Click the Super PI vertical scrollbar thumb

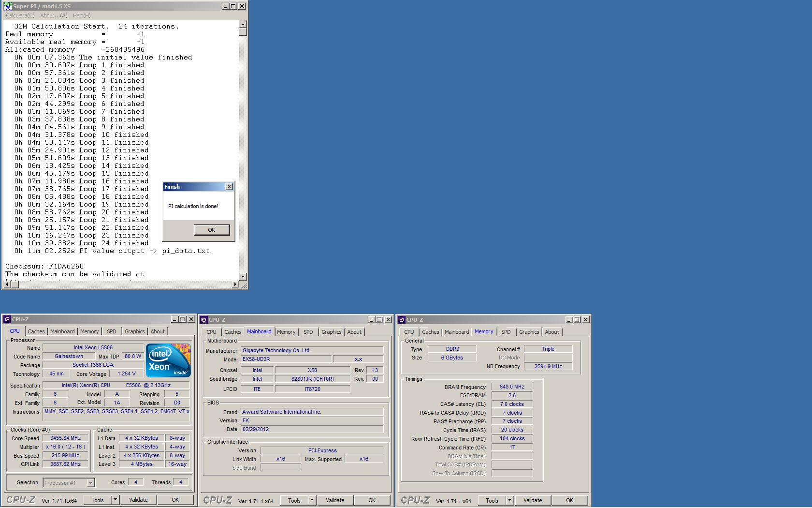243,32
